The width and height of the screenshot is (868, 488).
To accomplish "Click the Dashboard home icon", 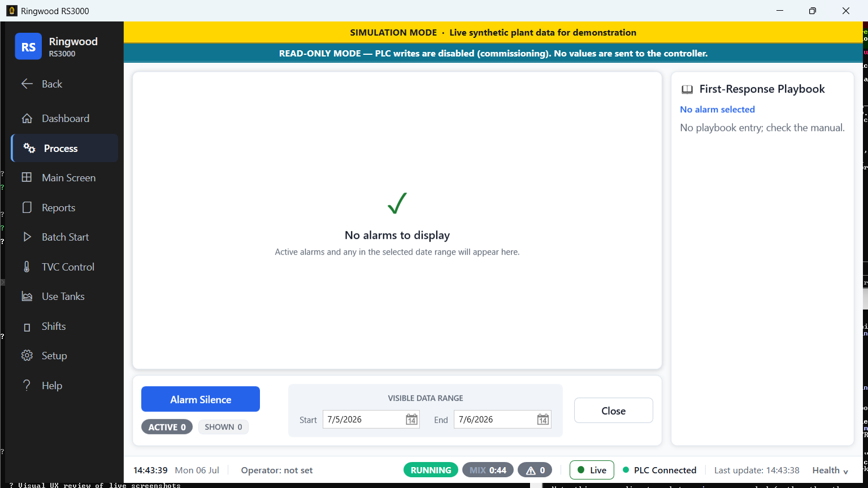I will click(x=27, y=119).
